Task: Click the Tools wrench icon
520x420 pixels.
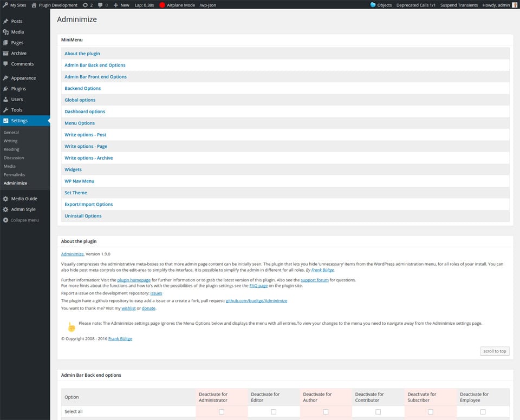Action: [x=5, y=110]
